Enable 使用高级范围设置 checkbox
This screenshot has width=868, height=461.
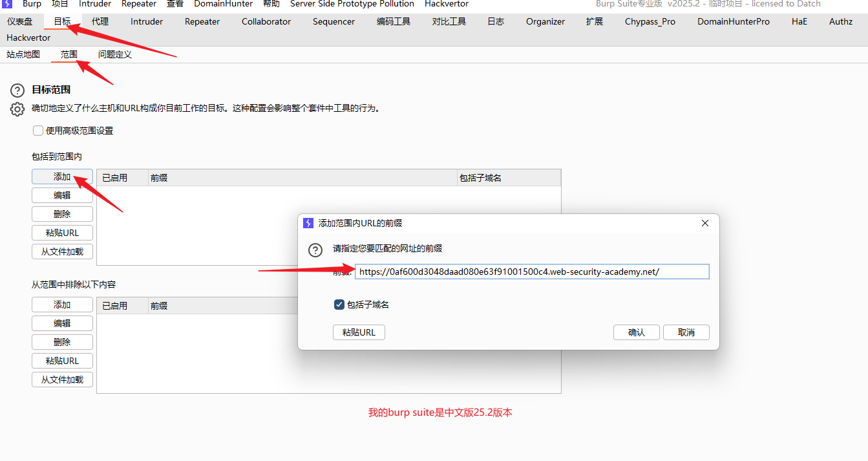point(38,131)
